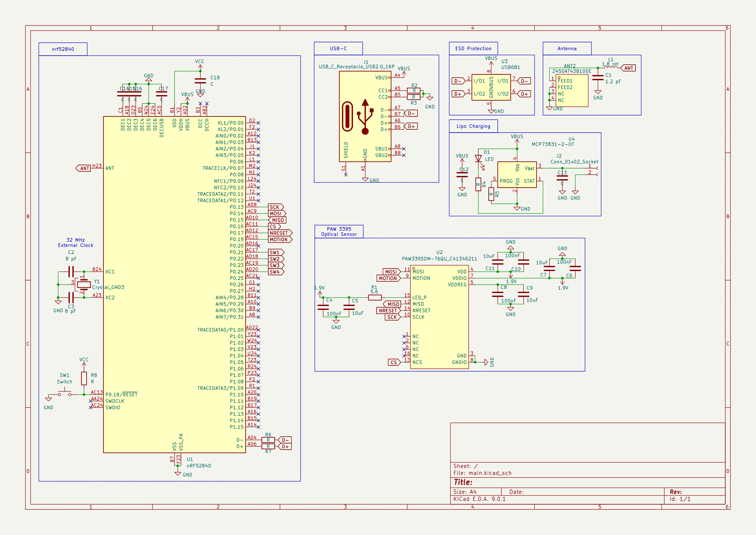756x535 pixels.
Task: Click the D- label after resistor R6
Action: click(285, 440)
